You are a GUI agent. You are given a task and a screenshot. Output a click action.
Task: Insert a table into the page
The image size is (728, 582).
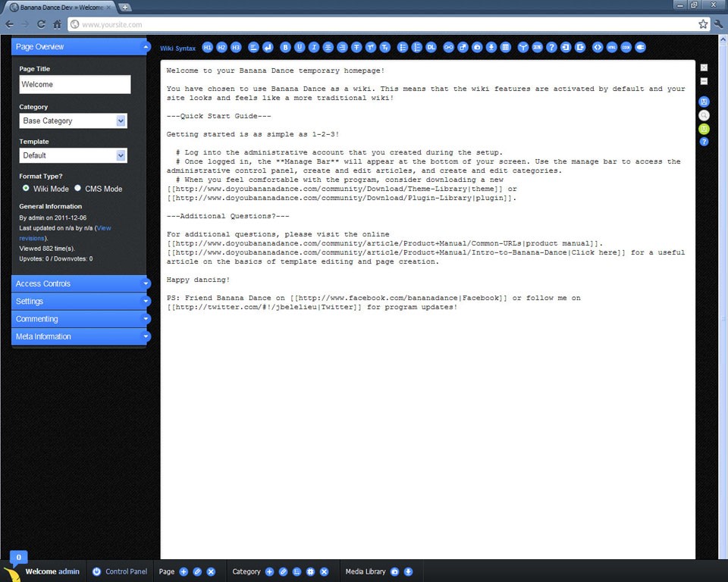[506, 47]
